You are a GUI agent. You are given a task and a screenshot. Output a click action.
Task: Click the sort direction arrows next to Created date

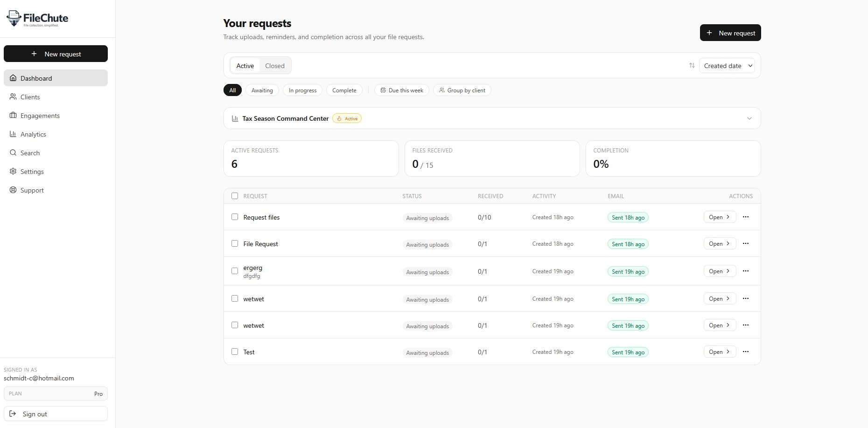tap(692, 66)
